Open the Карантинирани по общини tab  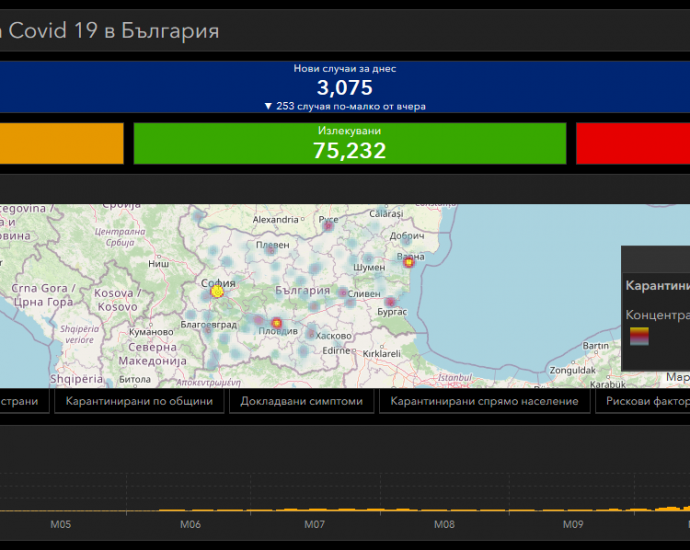pos(139,401)
